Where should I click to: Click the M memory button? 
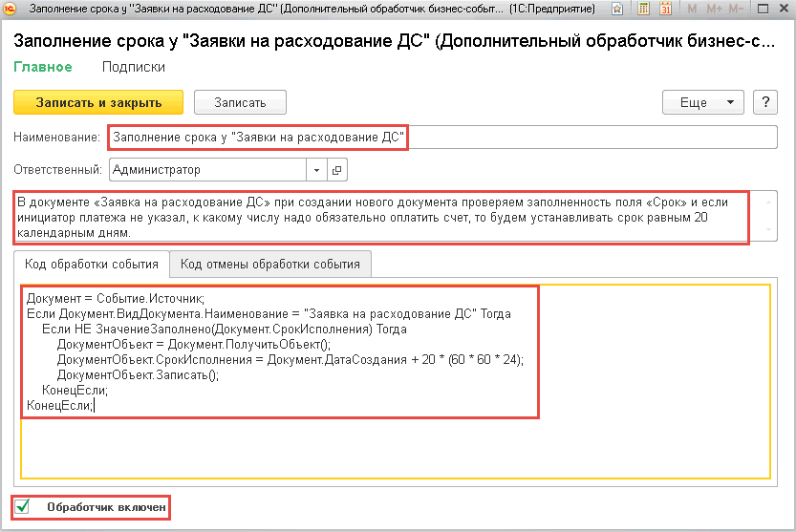[x=692, y=9]
